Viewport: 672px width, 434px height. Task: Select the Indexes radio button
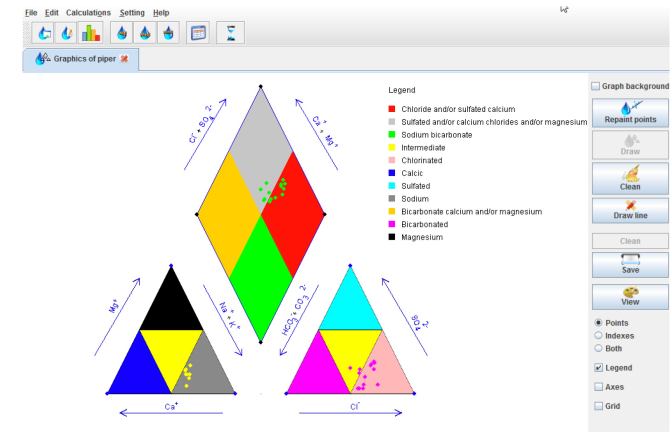[598, 336]
